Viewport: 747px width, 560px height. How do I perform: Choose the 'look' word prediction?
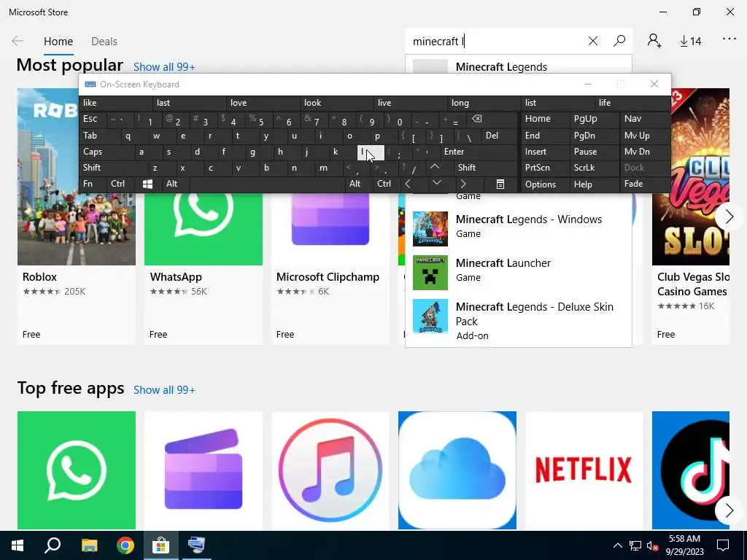click(x=338, y=103)
